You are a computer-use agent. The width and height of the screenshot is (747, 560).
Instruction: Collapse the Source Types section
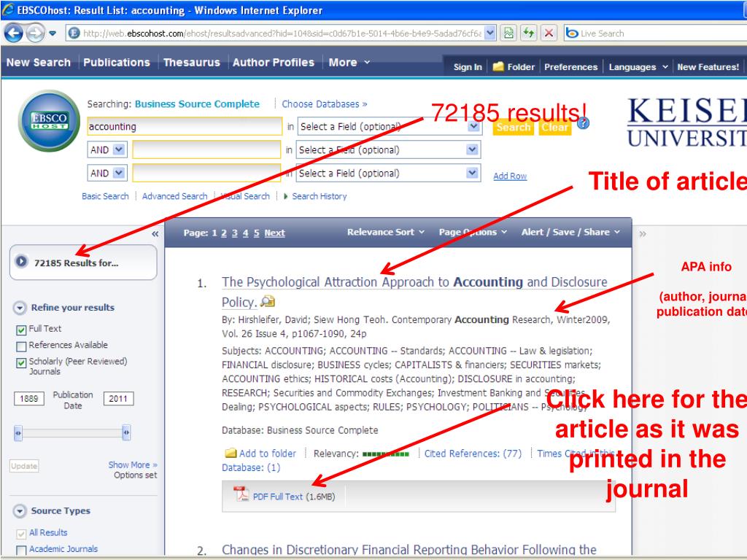point(20,511)
